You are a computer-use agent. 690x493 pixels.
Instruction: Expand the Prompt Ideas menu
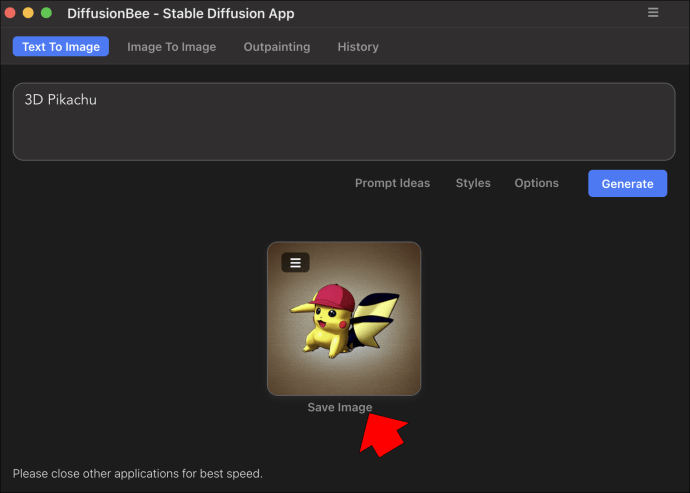coord(393,183)
